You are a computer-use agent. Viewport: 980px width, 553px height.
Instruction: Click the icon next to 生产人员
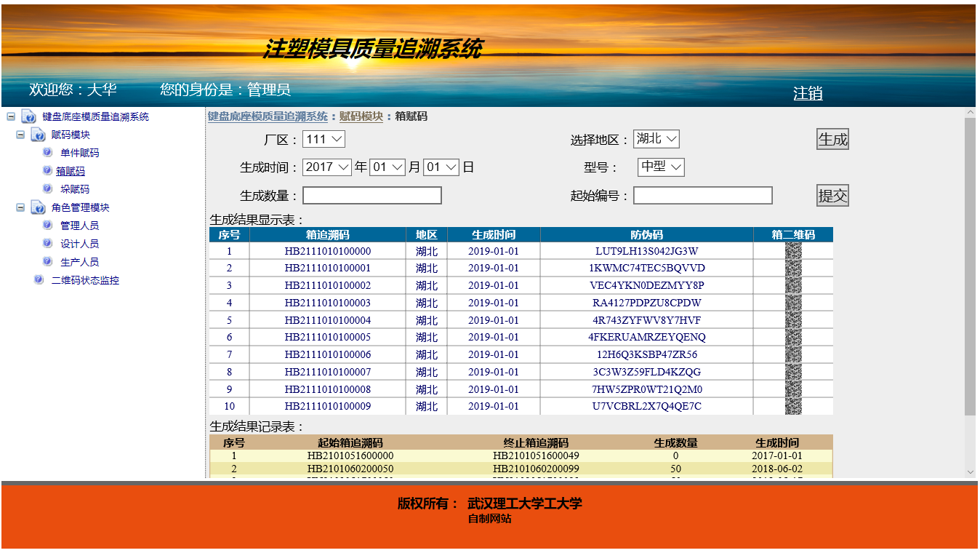click(48, 262)
